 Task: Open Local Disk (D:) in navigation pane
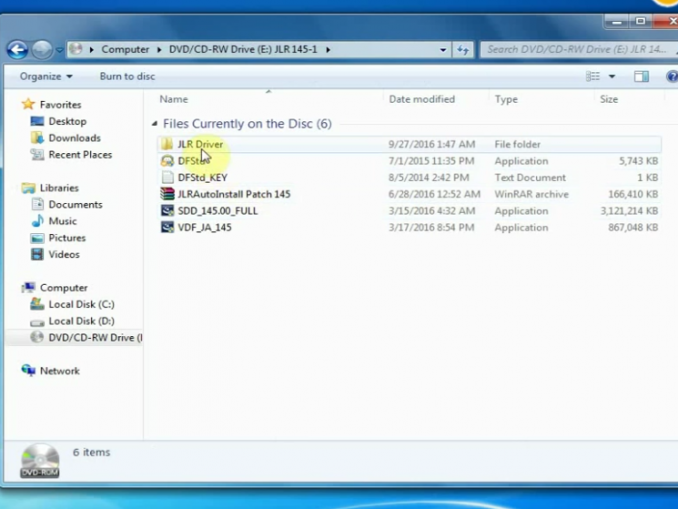coord(81,321)
